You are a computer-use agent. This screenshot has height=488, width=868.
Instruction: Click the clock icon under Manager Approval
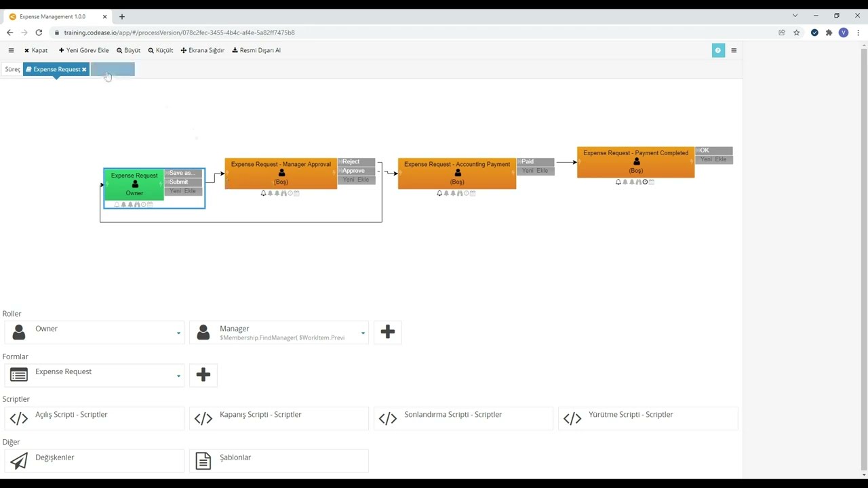tap(290, 193)
